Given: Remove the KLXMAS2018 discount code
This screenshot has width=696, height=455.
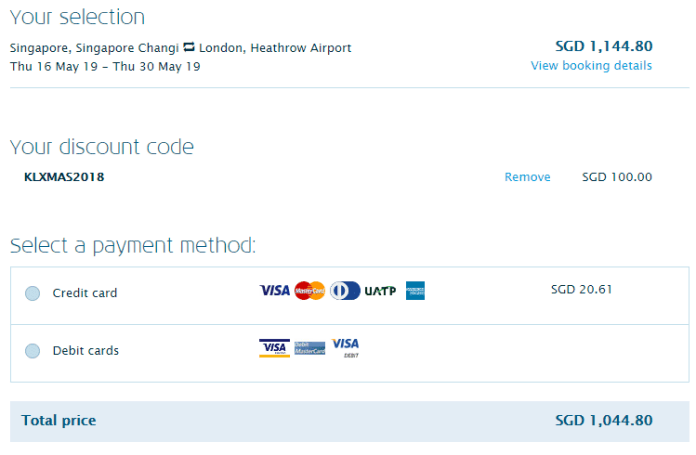Looking at the screenshot, I should coord(527,177).
